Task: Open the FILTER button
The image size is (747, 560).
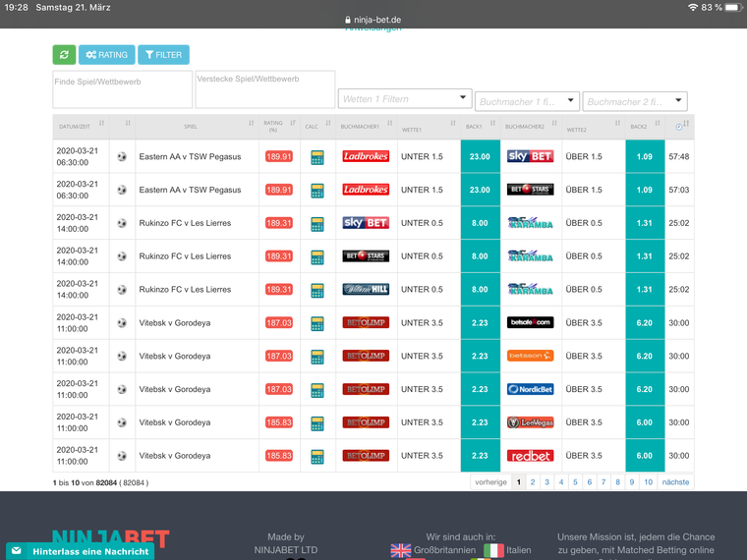Action: click(x=163, y=55)
